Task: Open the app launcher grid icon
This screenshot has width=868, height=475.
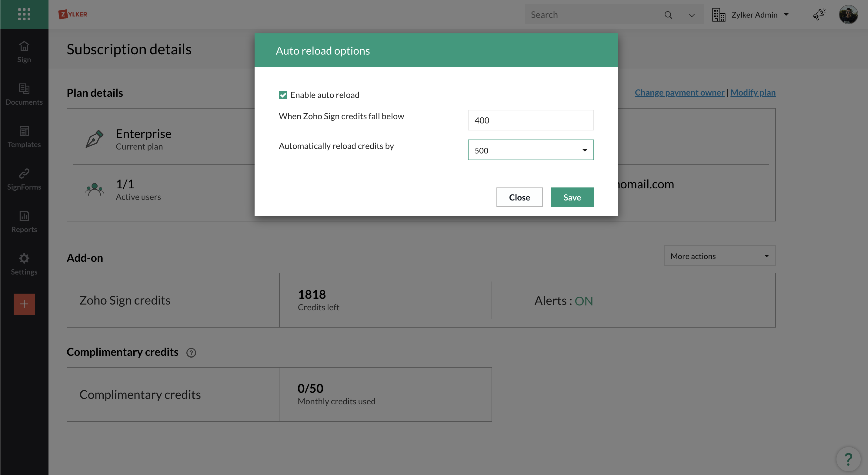Action: point(24,14)
